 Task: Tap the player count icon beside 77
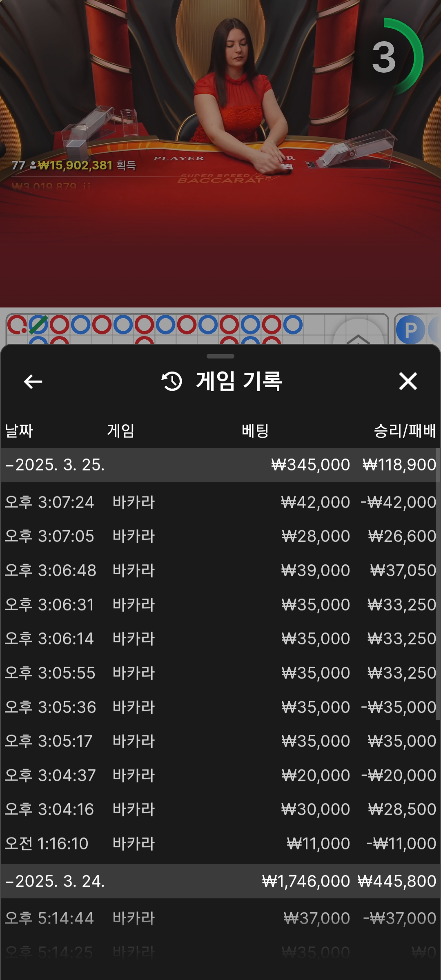coord(33,165)
